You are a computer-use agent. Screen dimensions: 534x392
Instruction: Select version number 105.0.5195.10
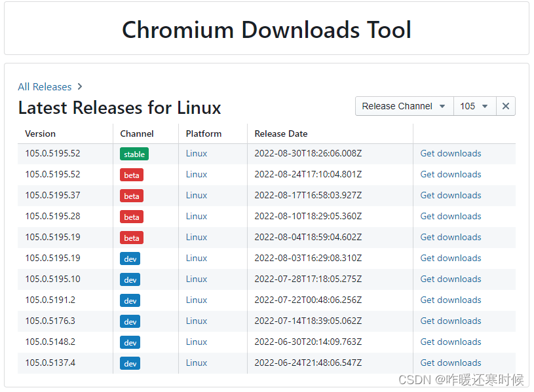[53, 279]
